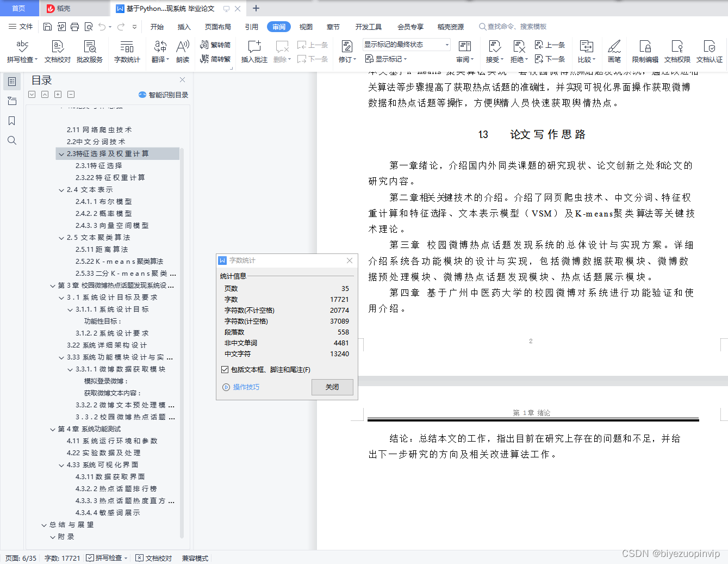Open the 拼写检查 spell check tool
728x564 pixels.
click(x=21, y=51)
